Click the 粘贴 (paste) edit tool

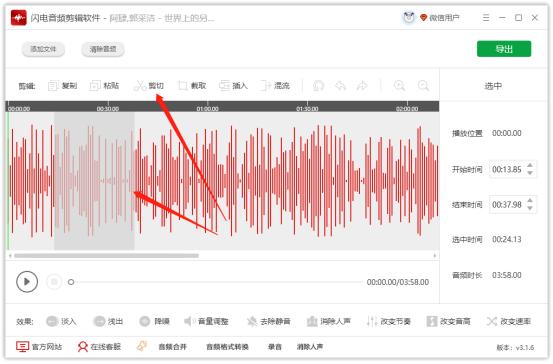coord(104,86)
